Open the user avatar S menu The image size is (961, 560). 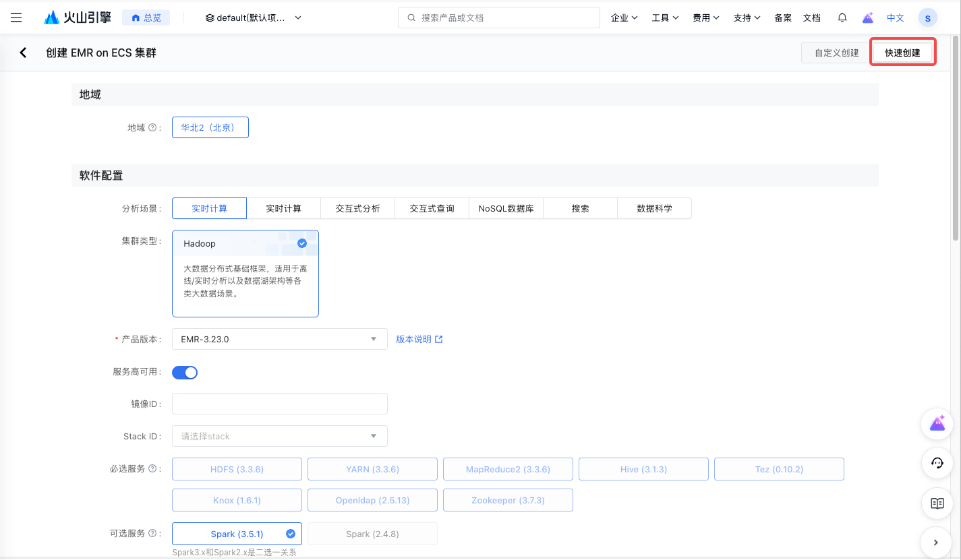[x=928, y=18]
